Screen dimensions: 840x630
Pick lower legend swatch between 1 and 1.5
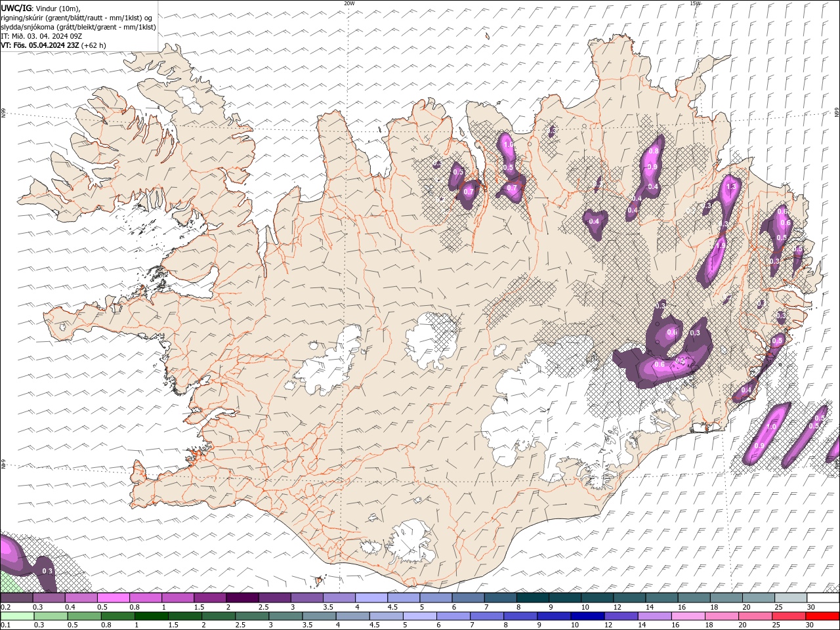coord(151,616)
